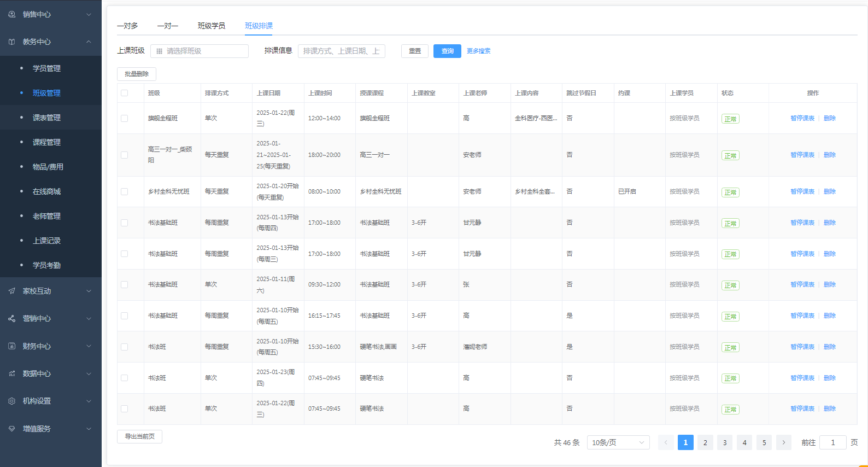The image size is (868, 467).
Task: Click the 销售中心 sidebar icon
Action: (x=11, y=14)
